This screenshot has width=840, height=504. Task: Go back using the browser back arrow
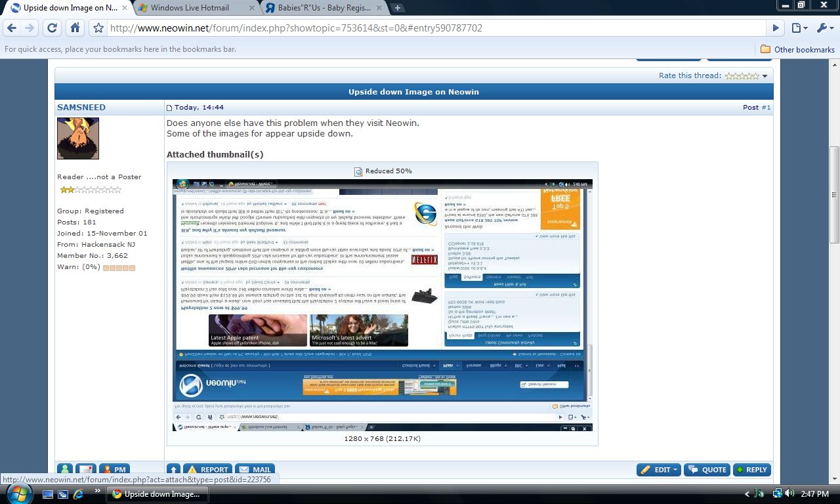[12, 28]
